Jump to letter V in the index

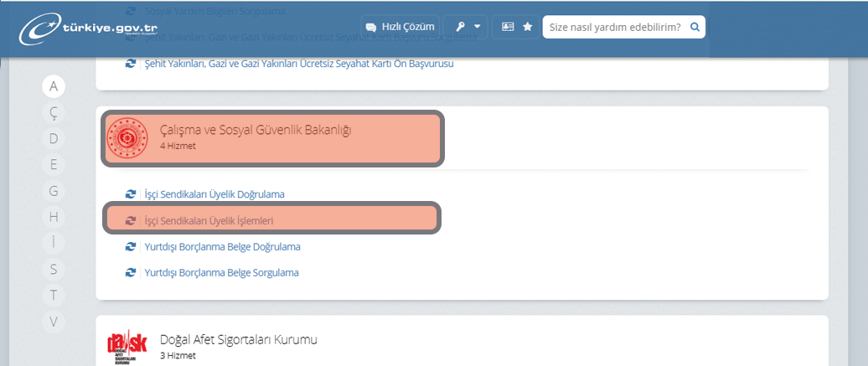[x=54, y=322]
